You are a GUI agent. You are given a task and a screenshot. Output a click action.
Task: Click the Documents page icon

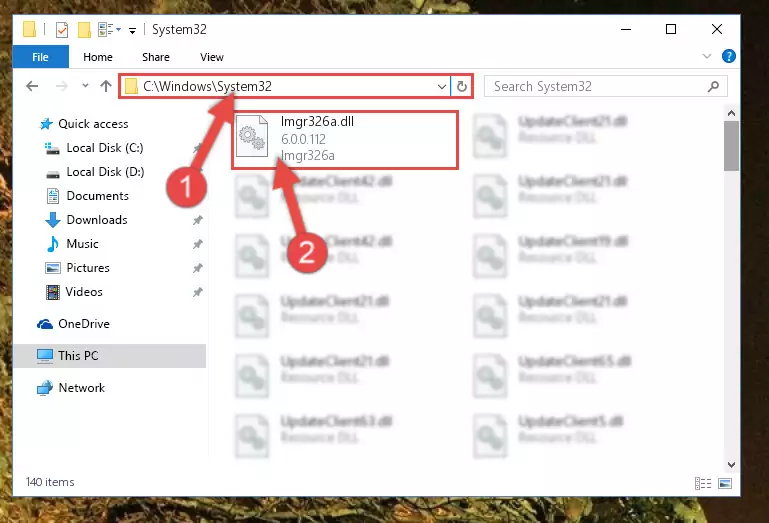pyautogui.click(x=52, y=196)
